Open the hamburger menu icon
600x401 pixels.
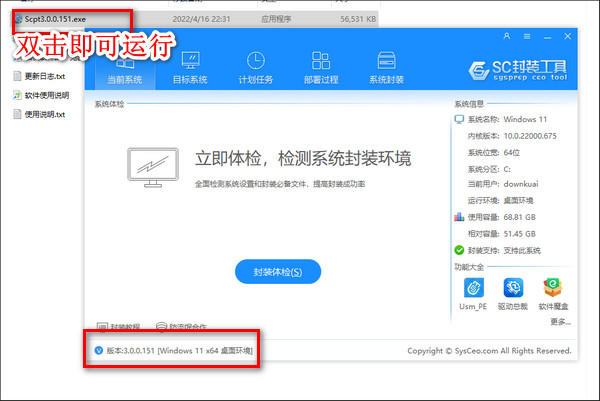tap(527, 36)
